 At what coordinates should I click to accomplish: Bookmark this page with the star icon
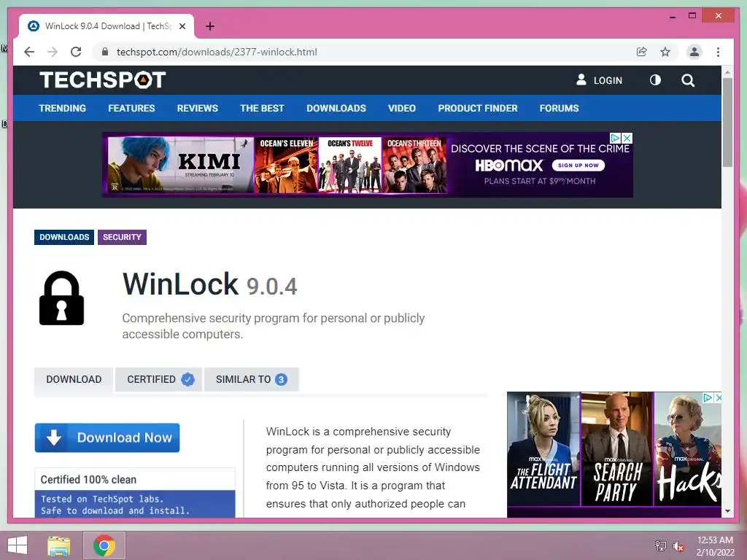coord(665,52)
